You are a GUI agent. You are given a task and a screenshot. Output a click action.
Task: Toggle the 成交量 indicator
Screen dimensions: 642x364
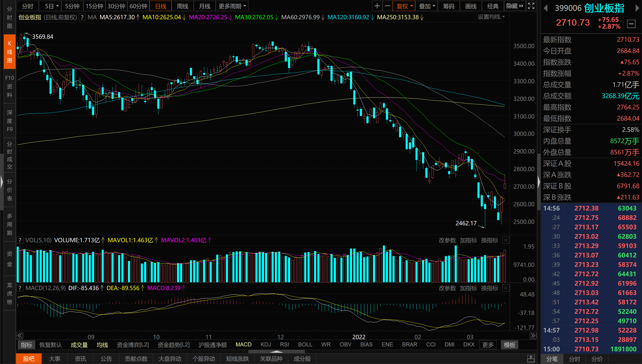[79, 345]
